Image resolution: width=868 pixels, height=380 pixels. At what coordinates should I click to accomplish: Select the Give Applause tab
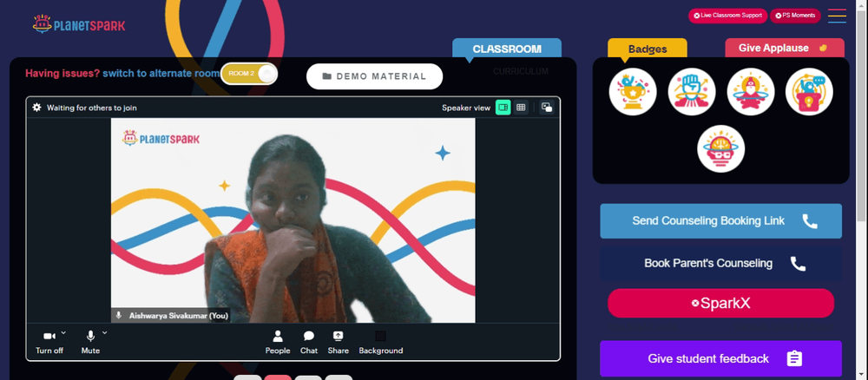785,48
